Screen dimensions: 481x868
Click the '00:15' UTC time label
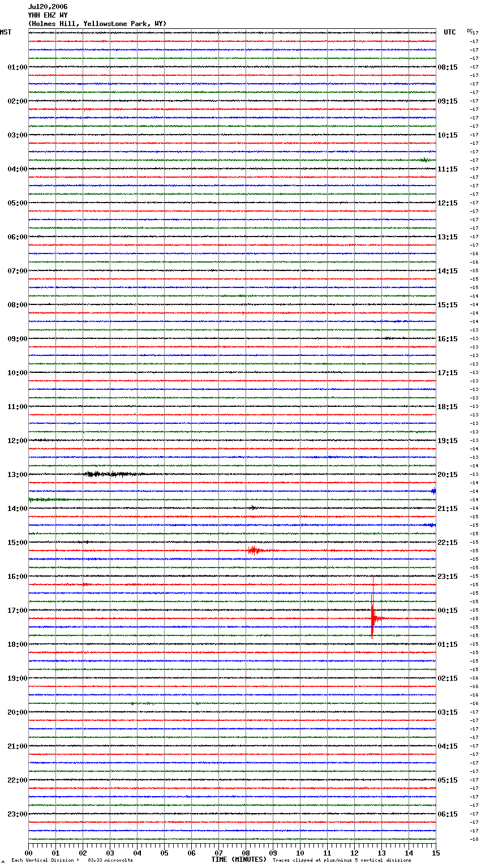click(x=448, y=611)
